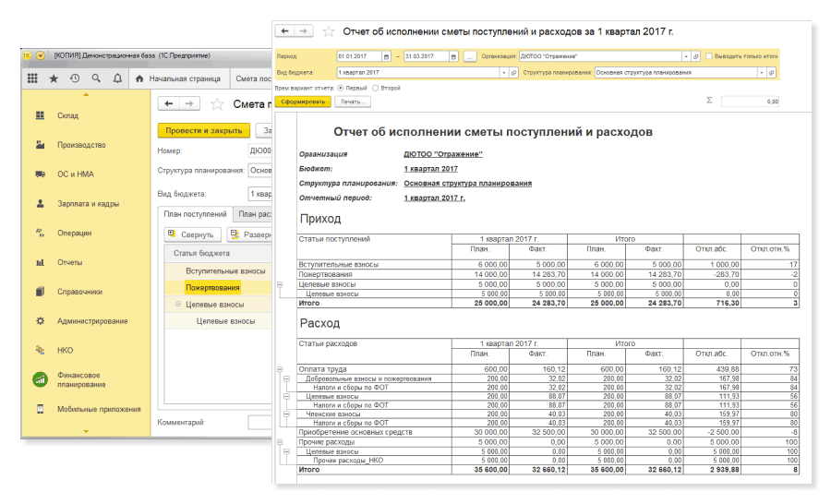This screenshot has width=831, height=504.
Task: Click Комментарий input field
Action: tap(259, 423)
